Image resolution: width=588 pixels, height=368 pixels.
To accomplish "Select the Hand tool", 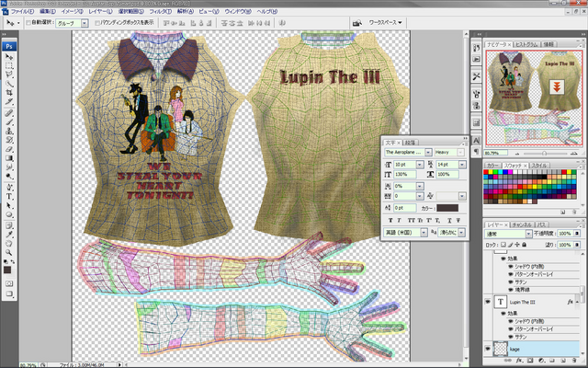I will [x=9, y=244].
